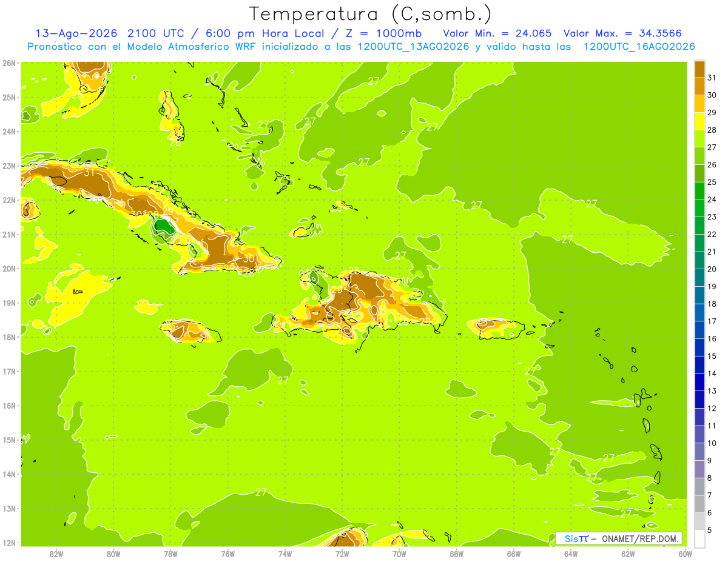This screenshot has height=562, width=728.
Task: Click the "18N" latitude label
Action: pyautogui.click(x=8, y=337)
